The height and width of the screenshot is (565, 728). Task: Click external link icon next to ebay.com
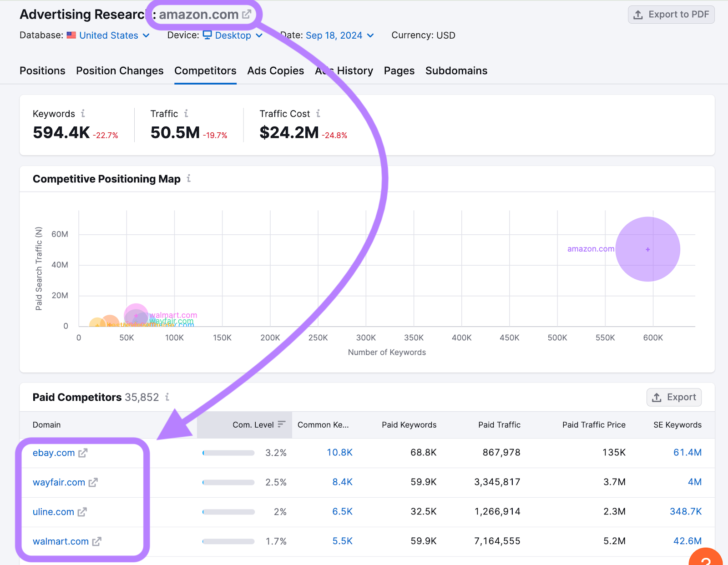tap(83, 453)
